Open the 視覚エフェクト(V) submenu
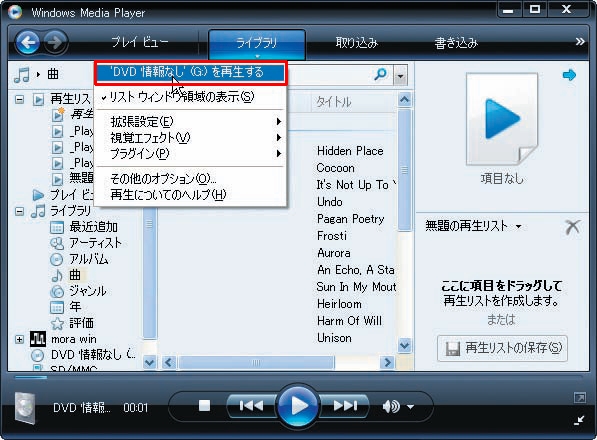The height and width of the screenshot is (440, 597). 190,138
